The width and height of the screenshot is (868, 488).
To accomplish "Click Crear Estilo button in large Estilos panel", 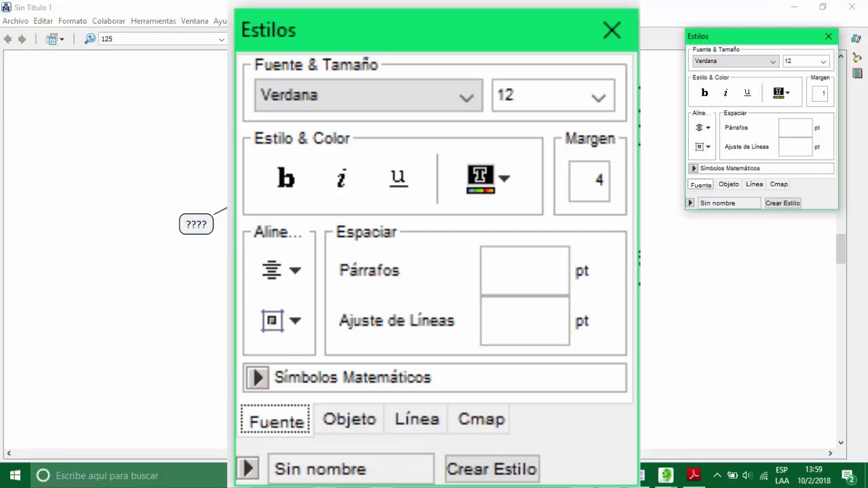I will coord(492,469).
